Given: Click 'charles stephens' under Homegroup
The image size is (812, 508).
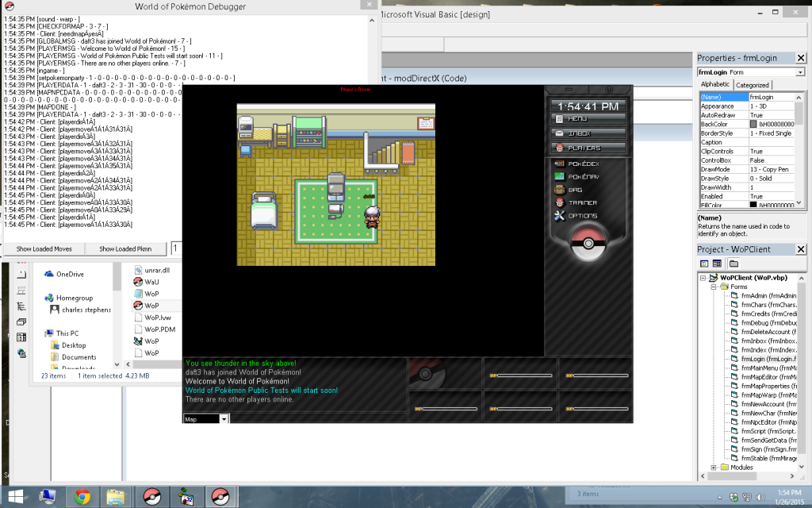Looking at the screenshot, I should click(x=80, y=310).
